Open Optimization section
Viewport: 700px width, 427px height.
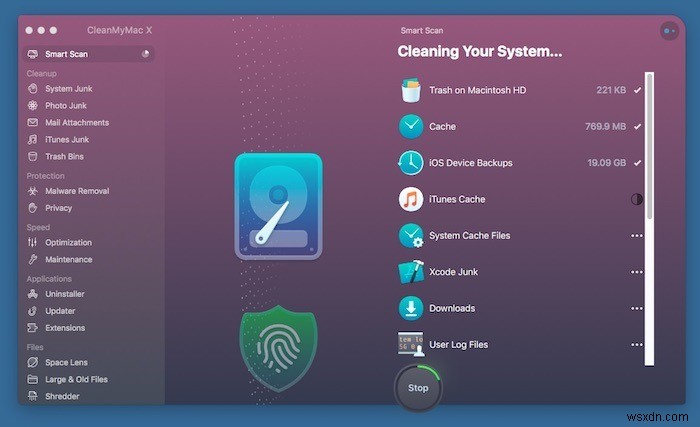68,242
